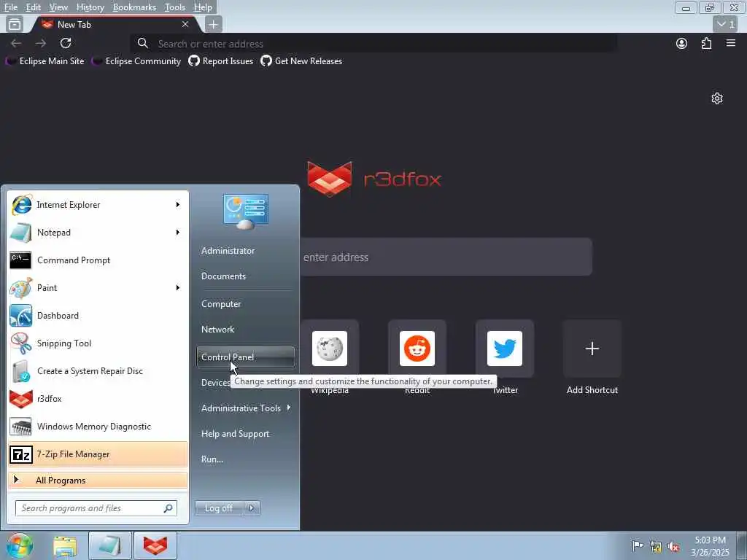Open a new browser tab with plus button
This screenshot has width=747, height=560.
click(214, 24)
